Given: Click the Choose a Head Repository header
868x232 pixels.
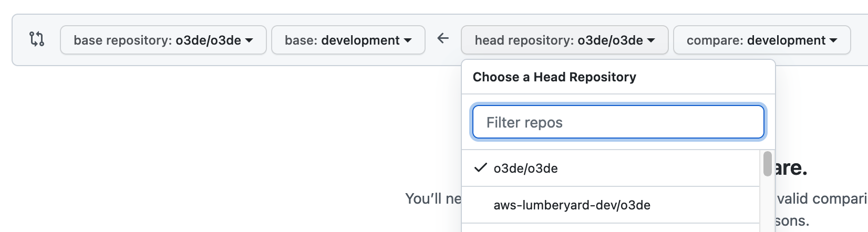Looking at the screenshot, I should [554, 77].
